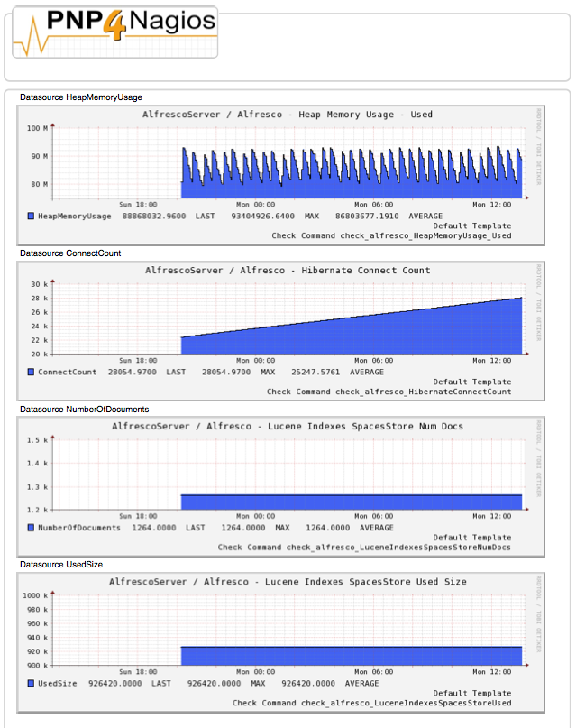Viewport: 576px width, 728px height.
Task: Click the HeapMemoryUsage MAX value 93404926.6400
Action: click(x=263, y=216)
